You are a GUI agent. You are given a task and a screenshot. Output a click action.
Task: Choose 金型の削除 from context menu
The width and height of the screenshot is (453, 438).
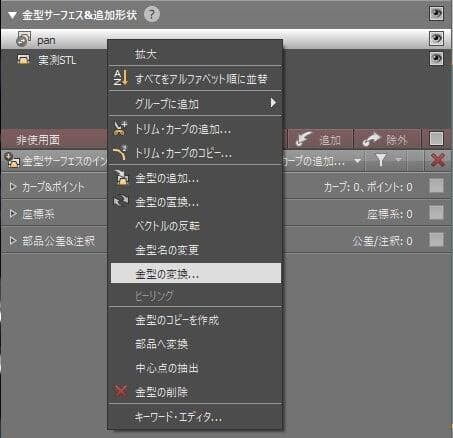pyautogui.click(x=196, y=392)
